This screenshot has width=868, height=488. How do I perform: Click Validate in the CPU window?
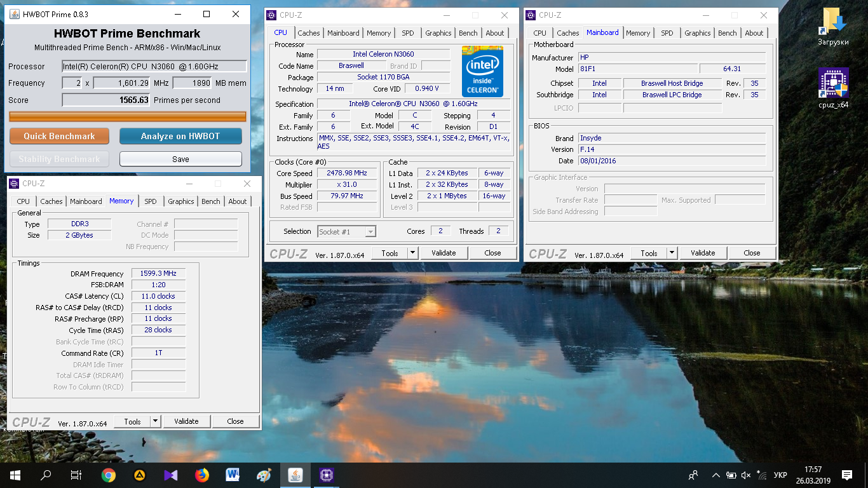click(x=444, y=253)
